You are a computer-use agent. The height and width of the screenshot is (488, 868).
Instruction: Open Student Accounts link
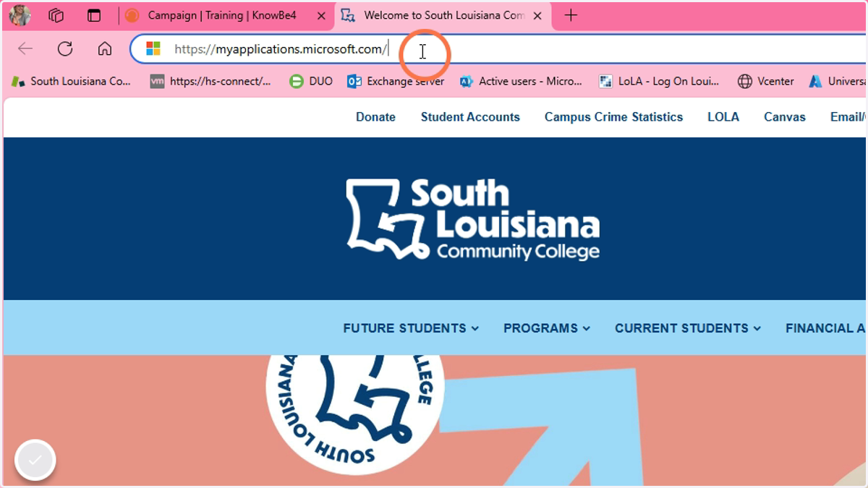tap(470, 117)
